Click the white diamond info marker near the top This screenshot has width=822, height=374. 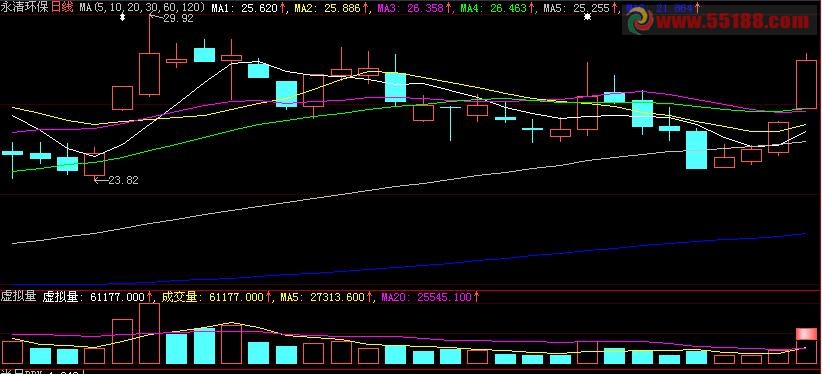click(x=122, y=17)
